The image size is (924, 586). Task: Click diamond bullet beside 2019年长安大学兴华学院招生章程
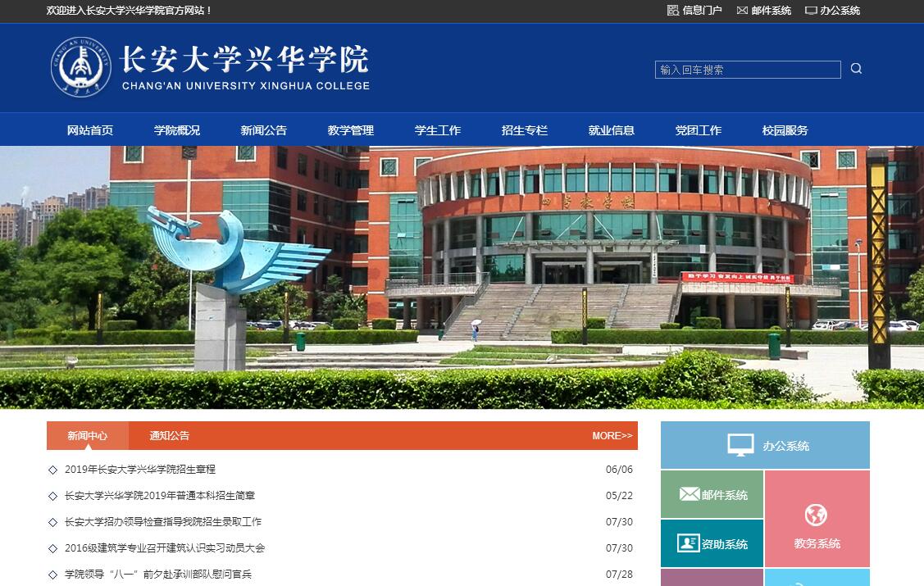pos(53,470)
